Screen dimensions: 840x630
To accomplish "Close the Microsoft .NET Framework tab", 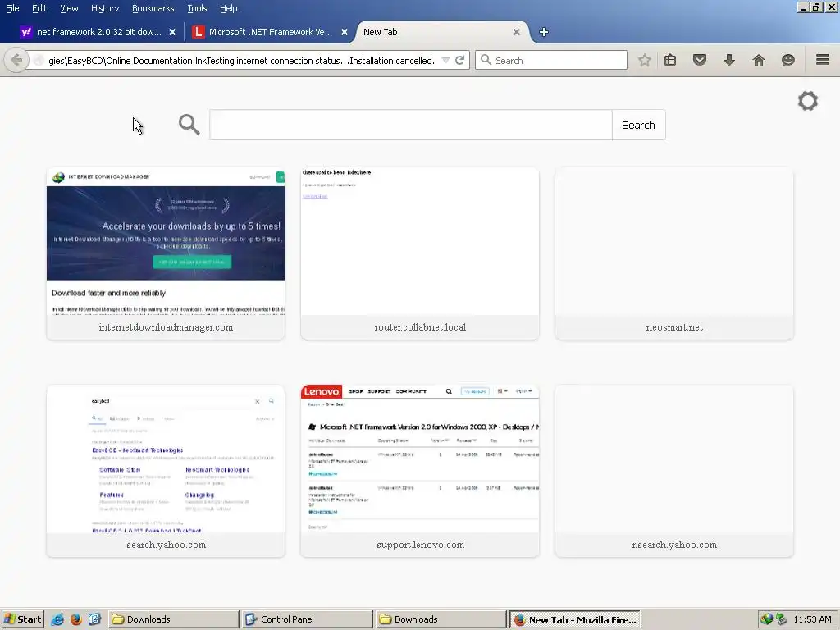I will pyautogui.click(x=345, y=32).
